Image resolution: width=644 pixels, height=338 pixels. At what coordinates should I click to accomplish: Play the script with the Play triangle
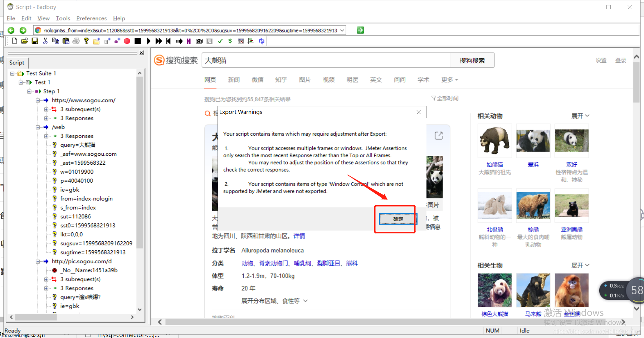(x=148, y=41)
